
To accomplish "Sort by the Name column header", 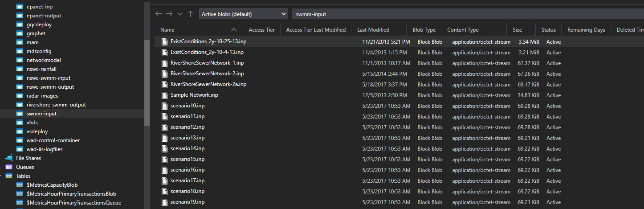I will click(167, 30).
